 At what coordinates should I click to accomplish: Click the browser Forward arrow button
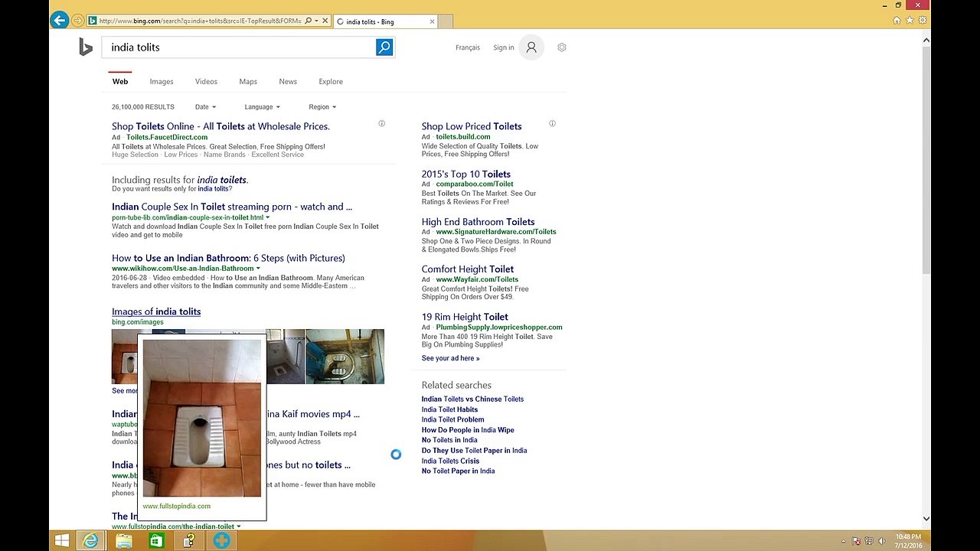point(77,21)
